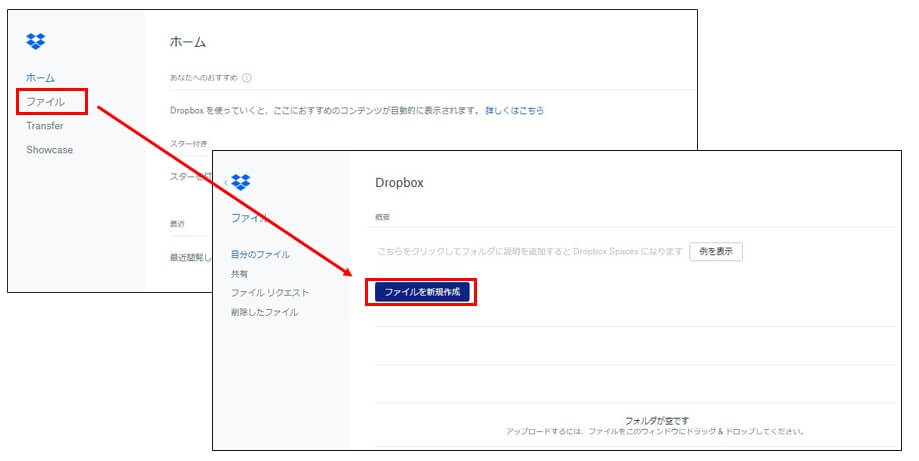Click the 例を表示 button
919x461 pixels.
coord(716,251)
